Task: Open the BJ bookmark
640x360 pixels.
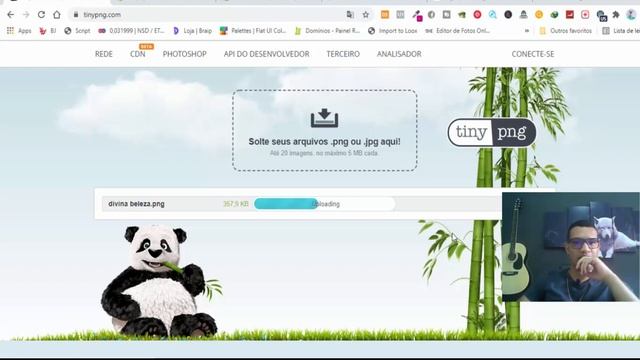Action: [47, 31]
